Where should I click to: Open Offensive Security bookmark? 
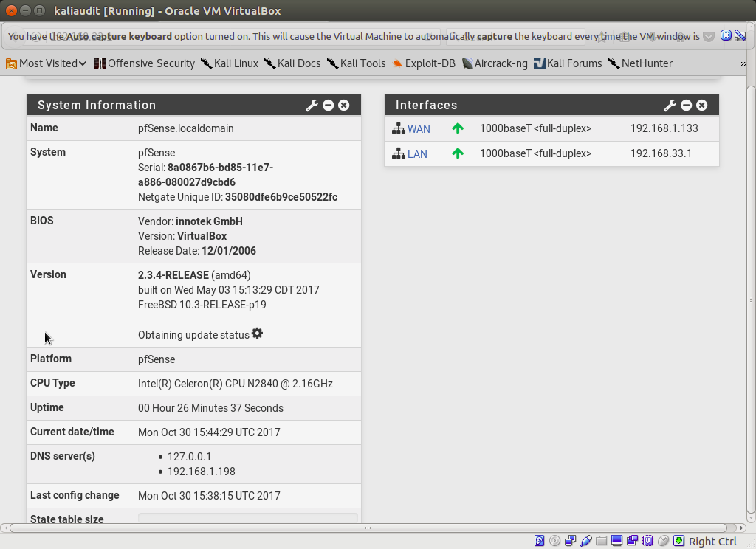145,63
